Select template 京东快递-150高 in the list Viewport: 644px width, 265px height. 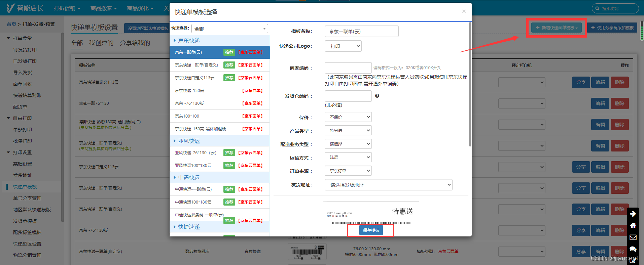coord(220,91)
